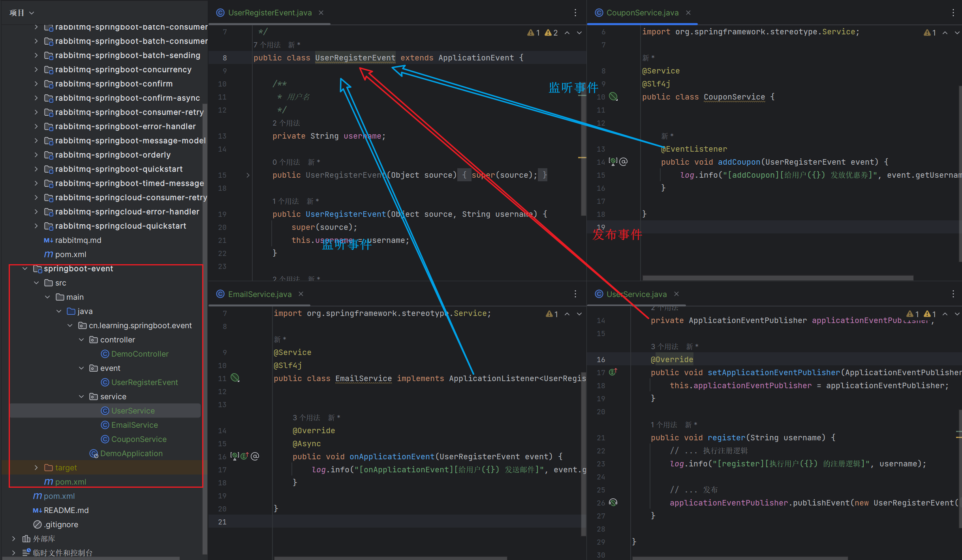Click '3 个用法' hint in EmailService
This screenshot has width=962, height=560.
[x=306, y=417]
